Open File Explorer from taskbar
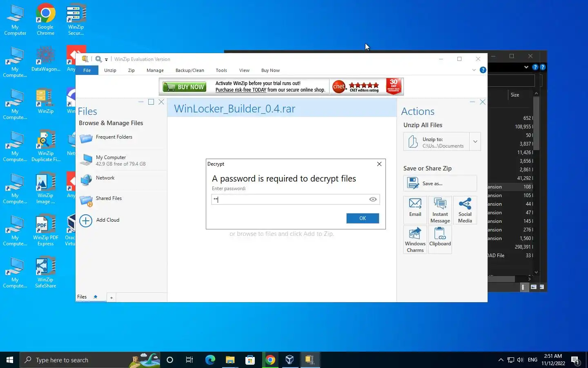Image resolution: width=588 pixels, height=368 pixels. pyautogui.click(x=230, y=360)
